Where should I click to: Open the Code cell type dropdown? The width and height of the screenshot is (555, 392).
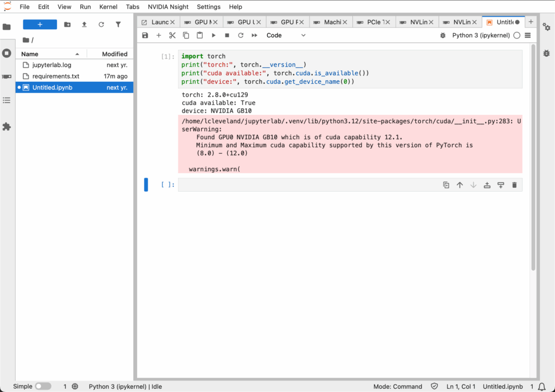286,35
